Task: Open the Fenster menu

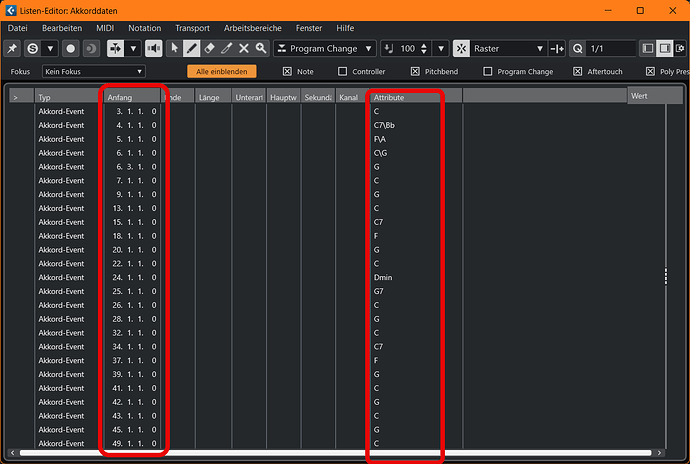Action: [x=309, y=28]
